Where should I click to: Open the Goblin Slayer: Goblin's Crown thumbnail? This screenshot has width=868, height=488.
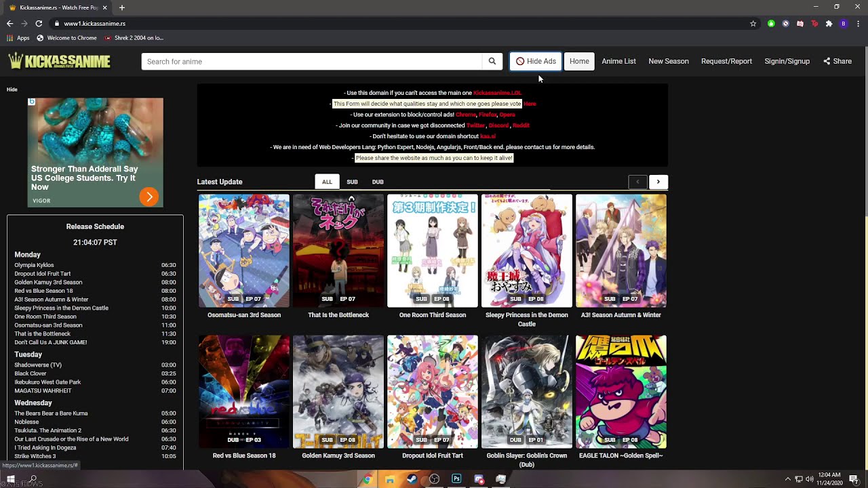526,392
